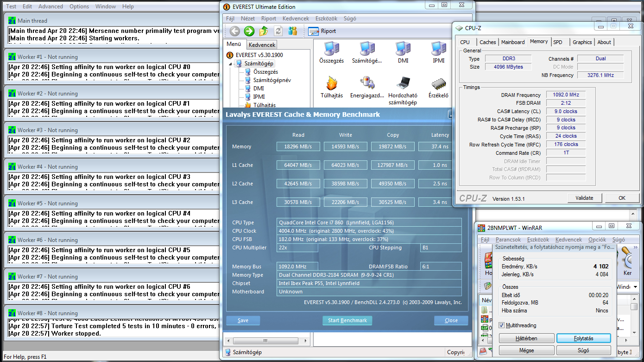Viewport: 644px width, 362px height.
Task: Click the folder Up icon in the EVEREST toolbar
Action: [264, 31]
